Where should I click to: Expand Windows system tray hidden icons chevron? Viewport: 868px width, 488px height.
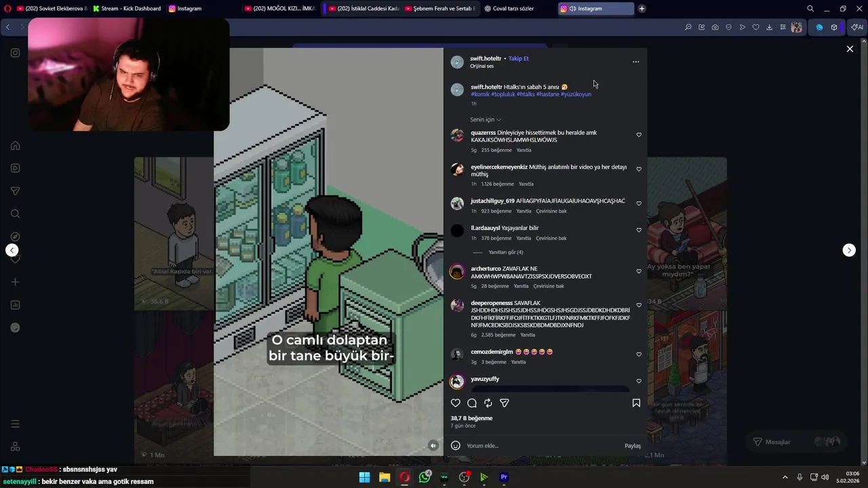pyautogui.click(x=785, y=477)
